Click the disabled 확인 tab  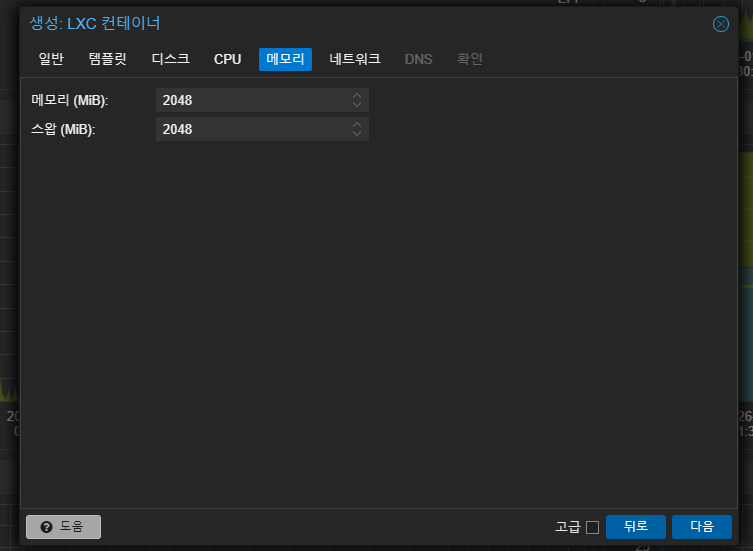tap(469, 59)
